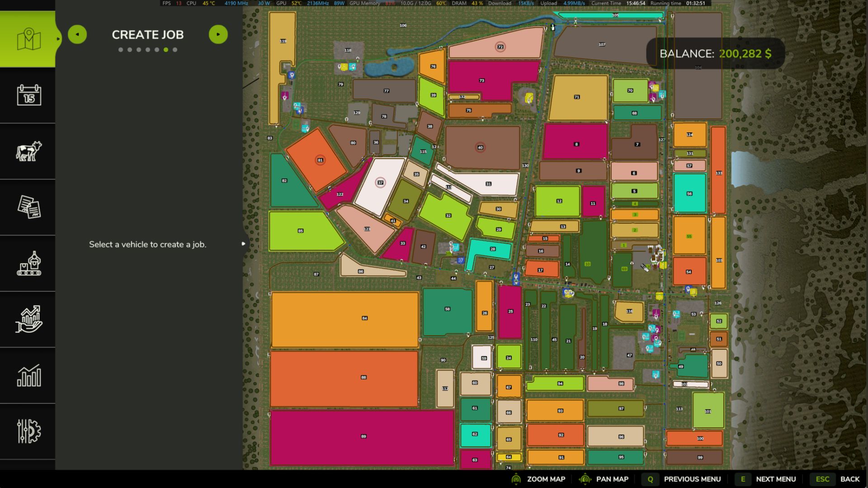The width and height of the screenshot is (868, 488).
Task: Open the production chains factory icon
Action: 28,263
